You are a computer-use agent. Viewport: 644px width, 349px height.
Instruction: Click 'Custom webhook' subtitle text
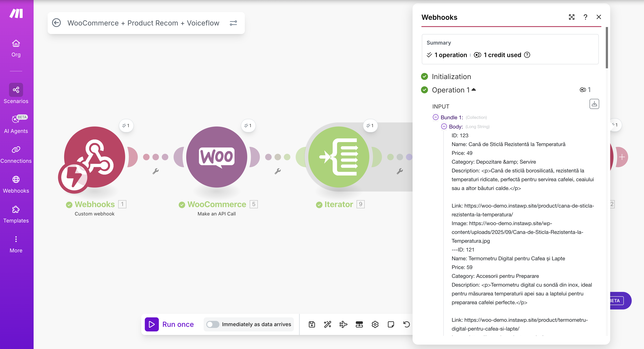coord(94,214)
